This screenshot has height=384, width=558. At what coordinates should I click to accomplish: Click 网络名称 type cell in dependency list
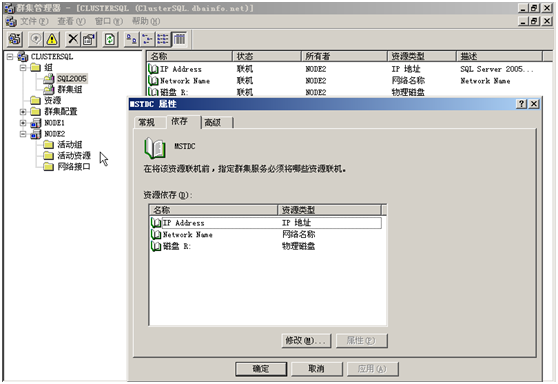tap(299, 235)
